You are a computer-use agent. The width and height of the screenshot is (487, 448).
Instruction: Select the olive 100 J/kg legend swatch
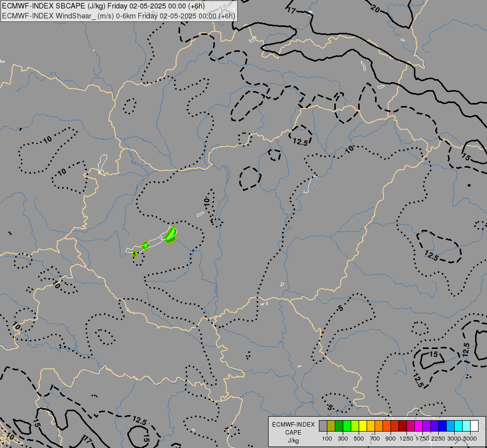[x=331, y=426]
